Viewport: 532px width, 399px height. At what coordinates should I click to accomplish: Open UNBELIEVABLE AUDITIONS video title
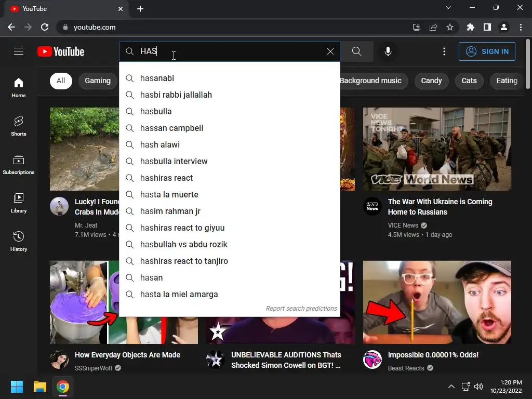click(x=286, y=360)
